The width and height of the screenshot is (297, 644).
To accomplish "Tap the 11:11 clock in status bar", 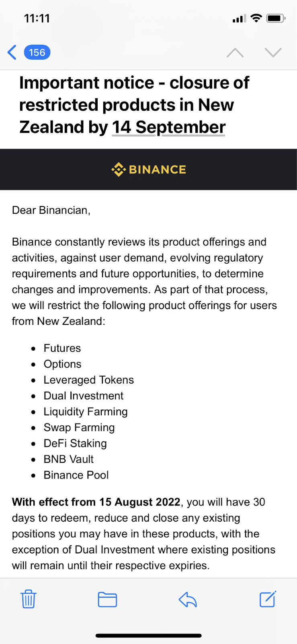I will point(37,18).
